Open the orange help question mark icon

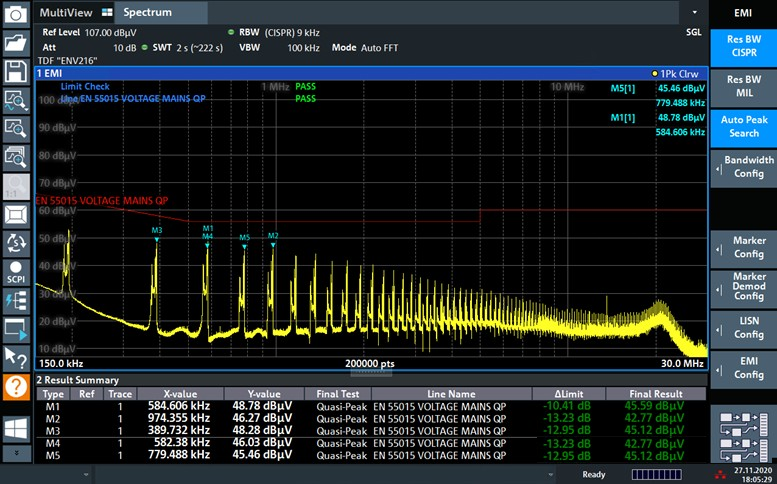pyautogui.click(x=16, y=387)
